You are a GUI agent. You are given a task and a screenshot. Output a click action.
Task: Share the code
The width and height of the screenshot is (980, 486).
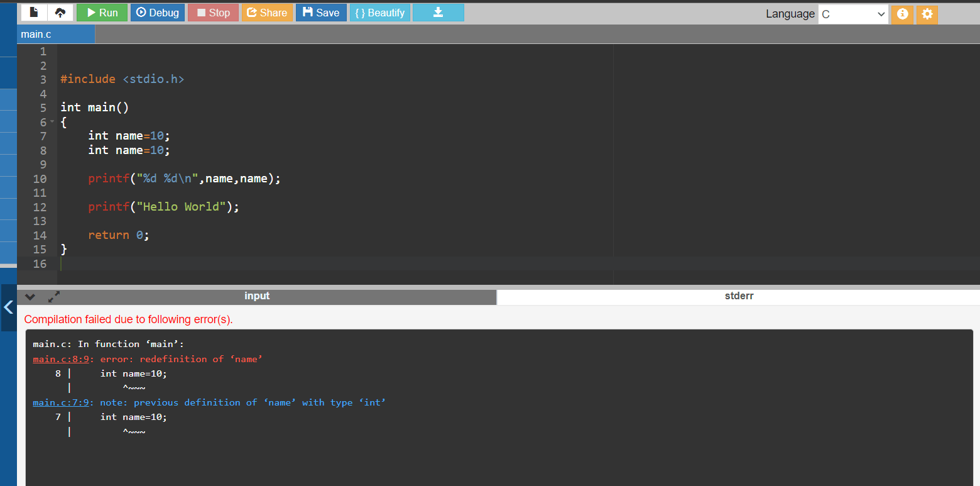pyautogui.click(x=267, y=13)
